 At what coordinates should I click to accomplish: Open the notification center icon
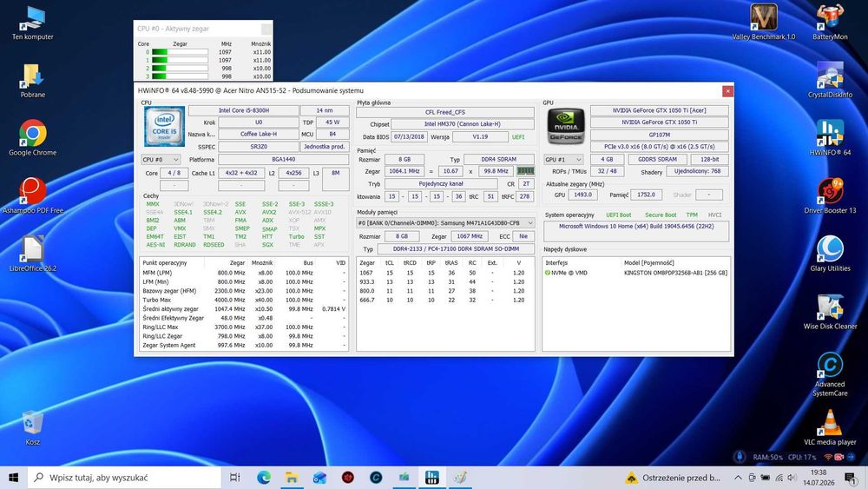(x=850, y=478)
